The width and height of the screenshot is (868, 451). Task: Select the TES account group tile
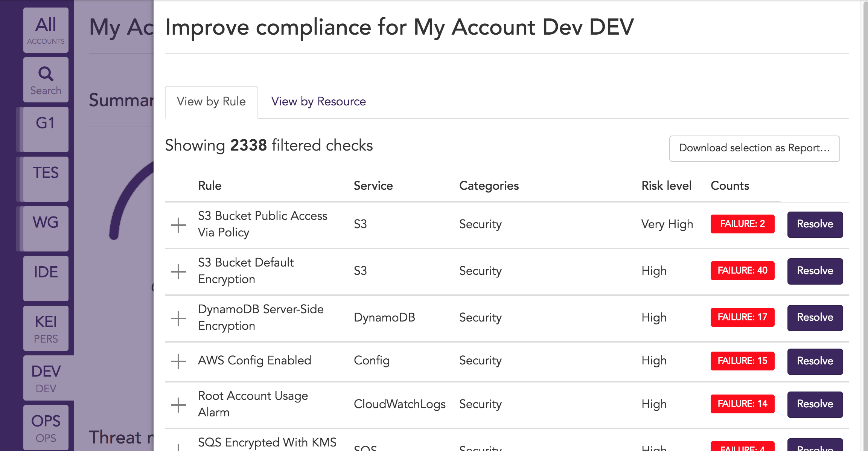click(46, 179)
